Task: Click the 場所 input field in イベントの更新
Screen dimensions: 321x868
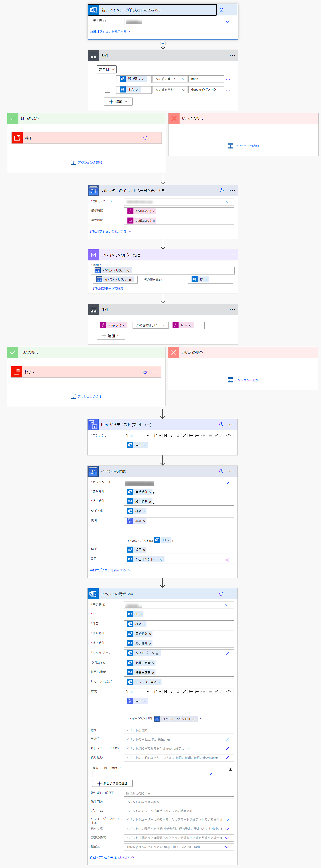Action: pyautogui.click(x=179, y=731)
